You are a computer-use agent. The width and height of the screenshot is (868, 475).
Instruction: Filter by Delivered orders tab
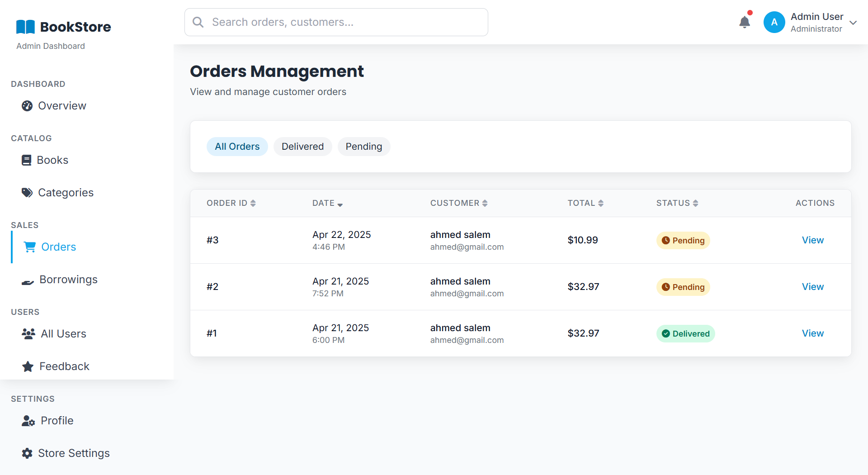point(302,147)
